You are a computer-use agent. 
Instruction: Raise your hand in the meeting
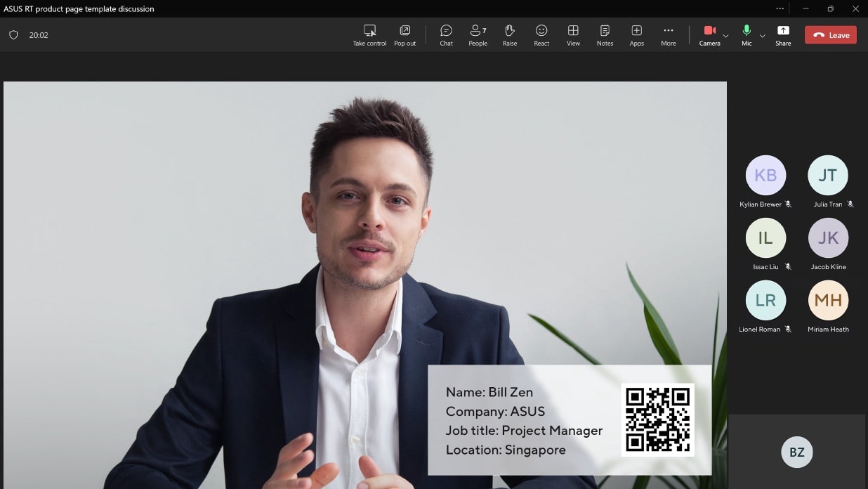(510, 35)
